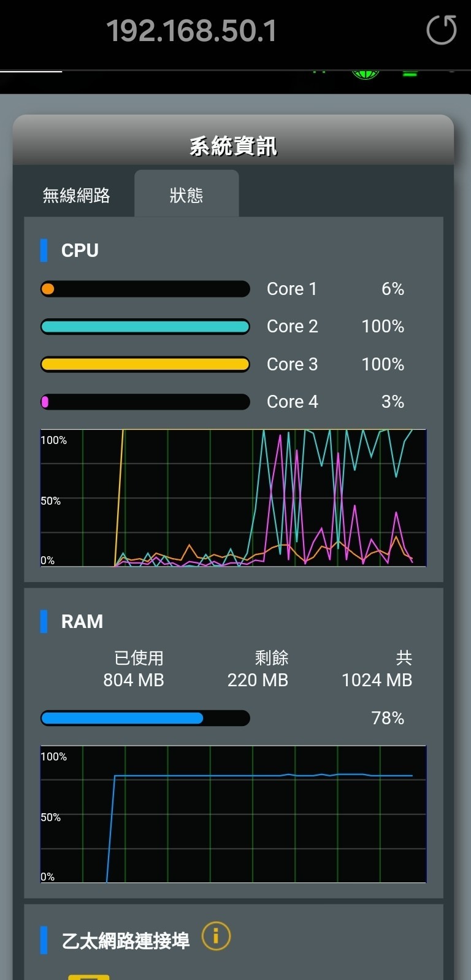Image resolution: width=471 pixels, height=980 pixels.
Task: Tap the CPU section heading
Action: 80,250
